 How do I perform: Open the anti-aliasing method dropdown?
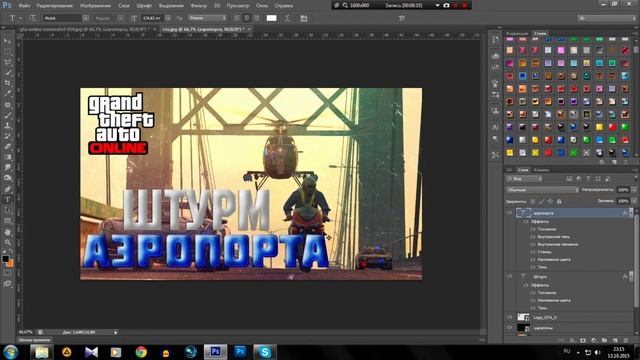click(x=207, y=18)
